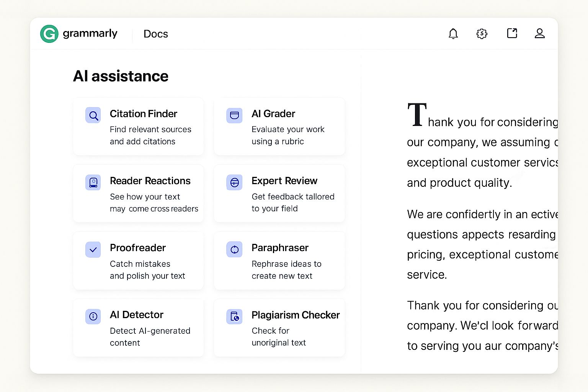This screenshot has width=588, height=392.
Task: Click "Get feedback tallored to your field" text
Action: click(293, 203)
